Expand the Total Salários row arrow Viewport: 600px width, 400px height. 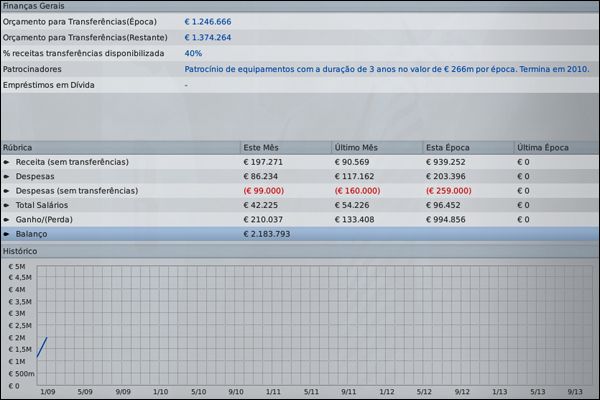point(6,205)
